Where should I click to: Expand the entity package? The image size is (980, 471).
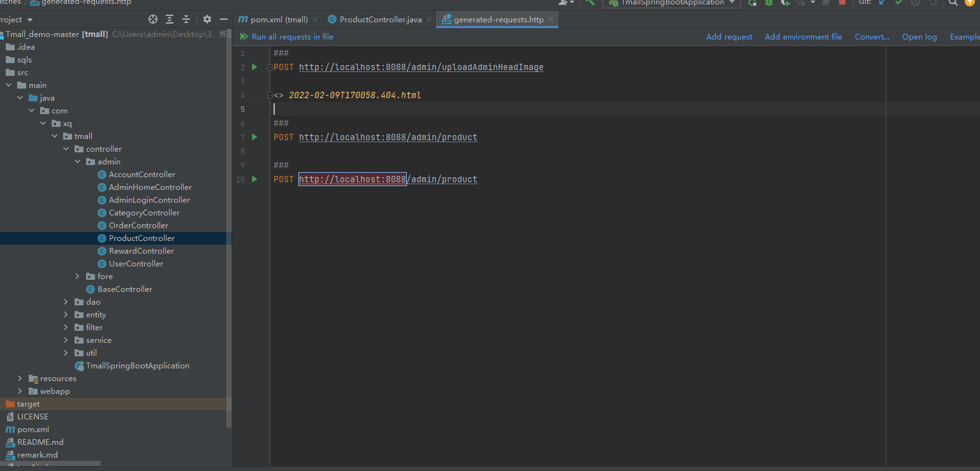click(66, 315)
